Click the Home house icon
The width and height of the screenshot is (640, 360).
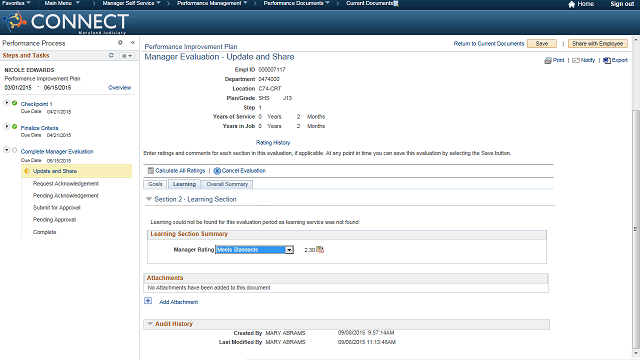click(x=571, y=4)
